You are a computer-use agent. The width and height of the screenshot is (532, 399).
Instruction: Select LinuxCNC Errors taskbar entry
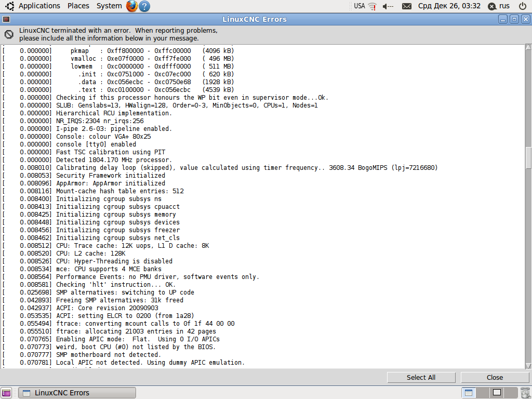[x=77, y=393]
